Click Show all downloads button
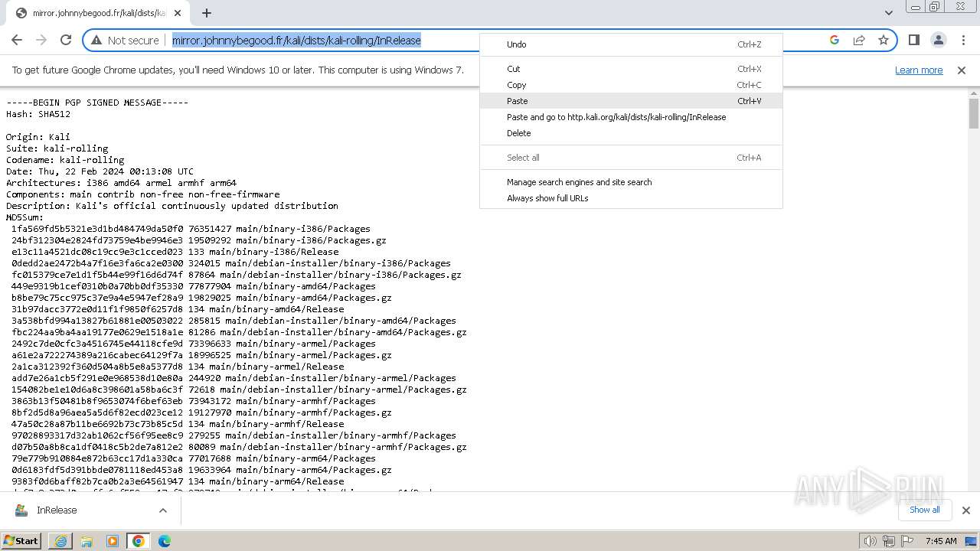The width and height of the screenshot is (980, 551). coord(924,510)
